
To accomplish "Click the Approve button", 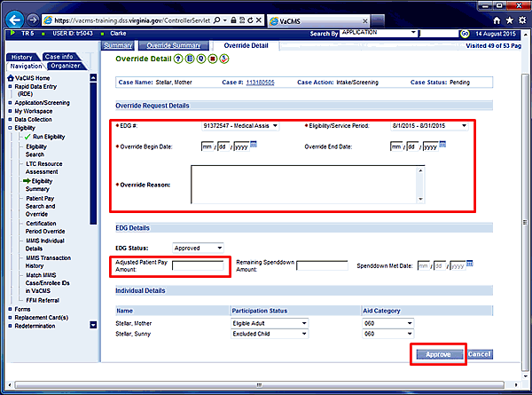I will tap(439, 354).
